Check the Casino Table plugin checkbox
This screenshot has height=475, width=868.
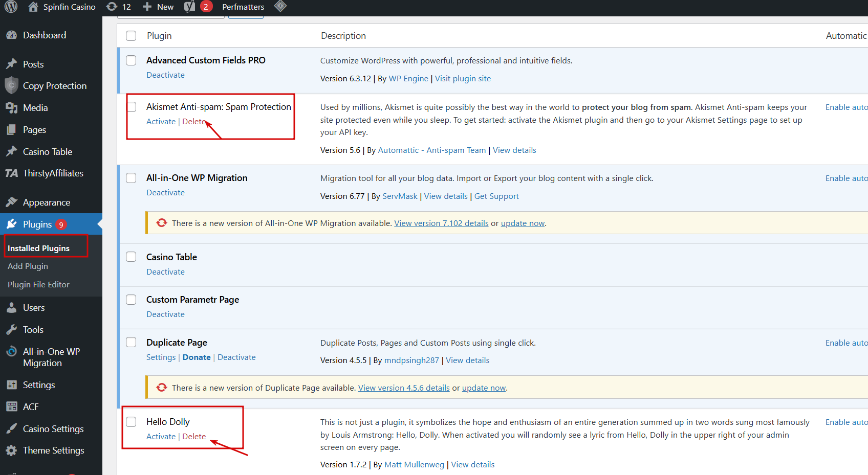[x=131, y=257]
